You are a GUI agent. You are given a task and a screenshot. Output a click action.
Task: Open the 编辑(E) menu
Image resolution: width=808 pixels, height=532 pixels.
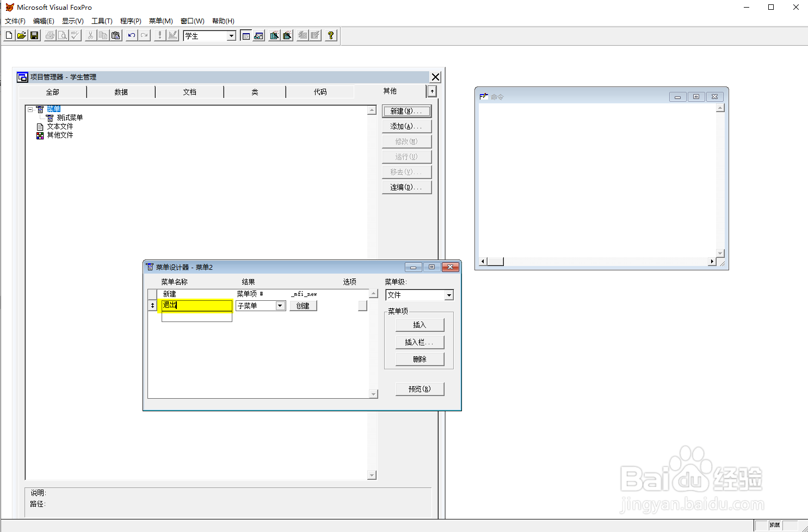tap(44, 21)
